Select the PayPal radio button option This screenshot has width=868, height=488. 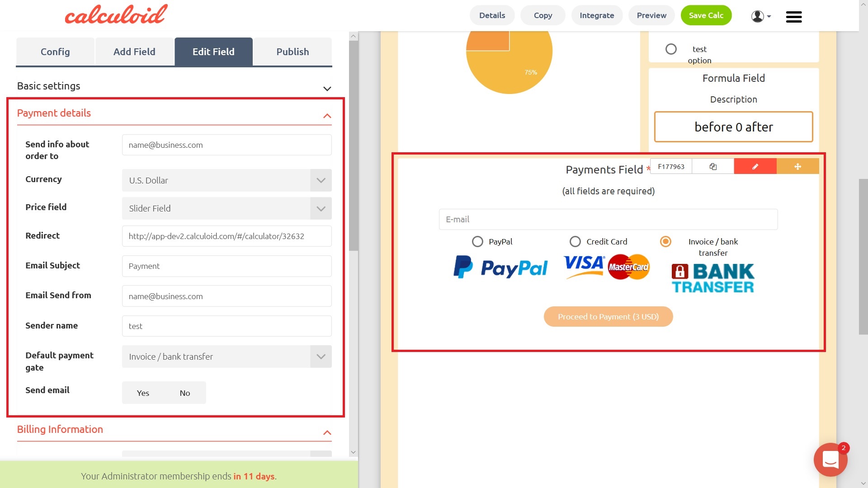click(x=477, y=241)
